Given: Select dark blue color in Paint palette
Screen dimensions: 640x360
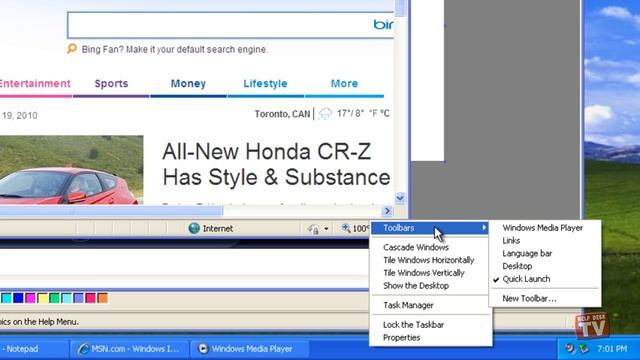Looking at the screenshot, I should [x=18, y=298].
